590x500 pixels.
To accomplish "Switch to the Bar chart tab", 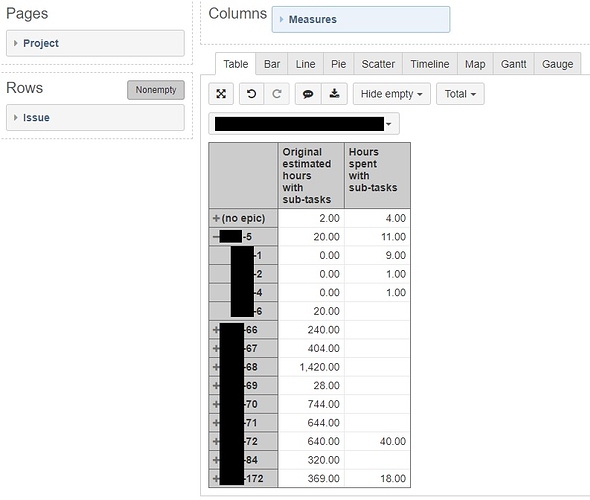I will [x=272, y=64].
